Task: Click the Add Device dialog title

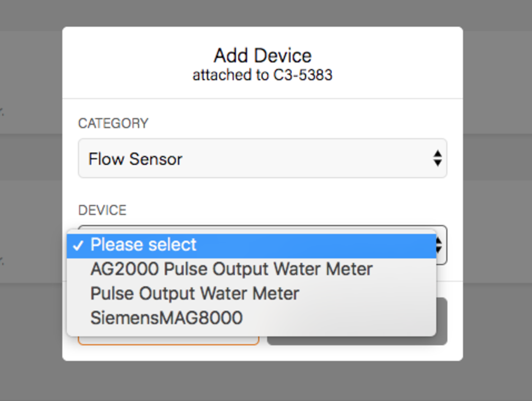Action: click(262, 56)
